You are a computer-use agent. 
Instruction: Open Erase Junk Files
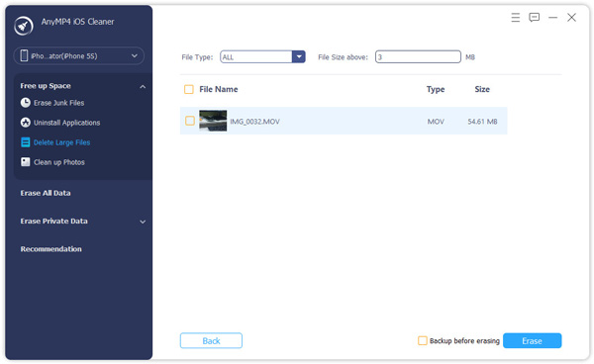[58, 103]
